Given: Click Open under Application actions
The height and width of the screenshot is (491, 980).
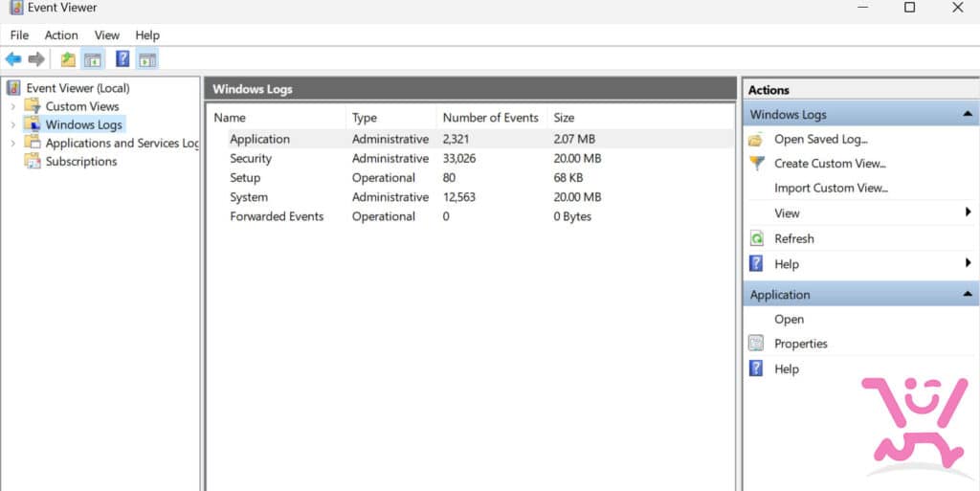Looking at the screenshot, I should (x=789, y=320).
